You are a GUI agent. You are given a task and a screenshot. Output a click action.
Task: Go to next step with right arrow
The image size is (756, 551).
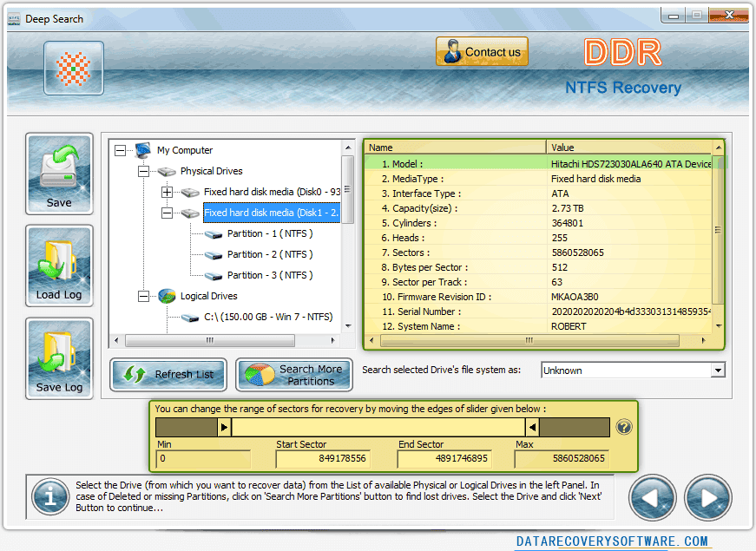coord(707,497)
